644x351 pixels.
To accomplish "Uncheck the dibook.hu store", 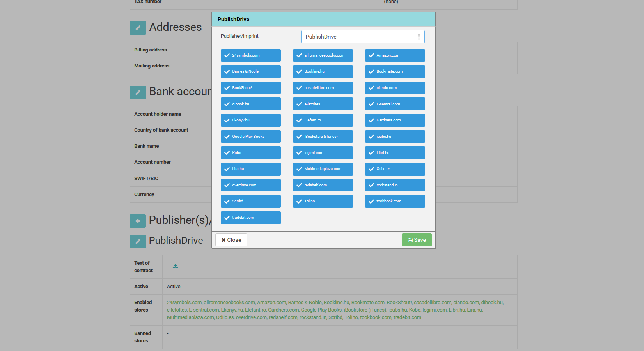I will pos(251,104).
